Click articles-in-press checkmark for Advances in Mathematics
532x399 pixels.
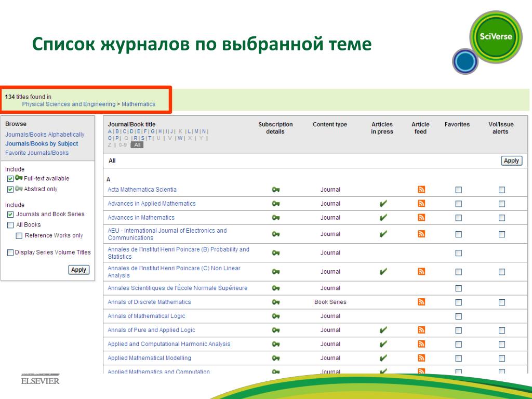[x=383, y=218]
